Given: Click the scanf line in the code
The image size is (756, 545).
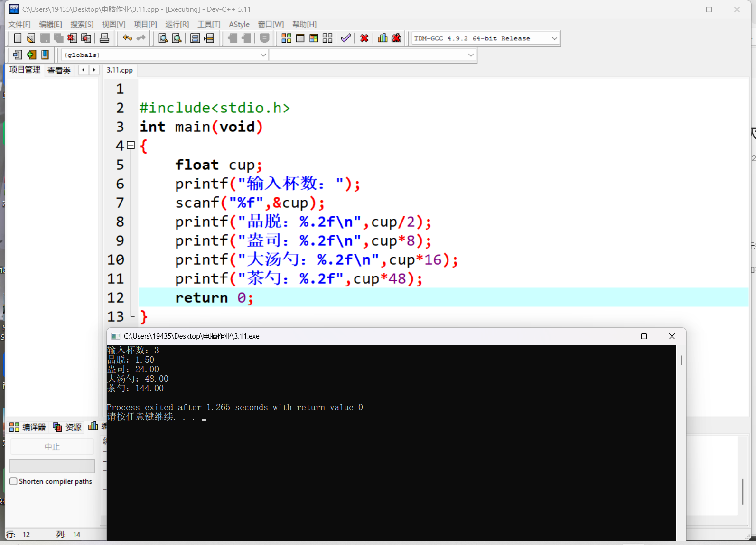Looking at the screenshot, I should (250, 203).
